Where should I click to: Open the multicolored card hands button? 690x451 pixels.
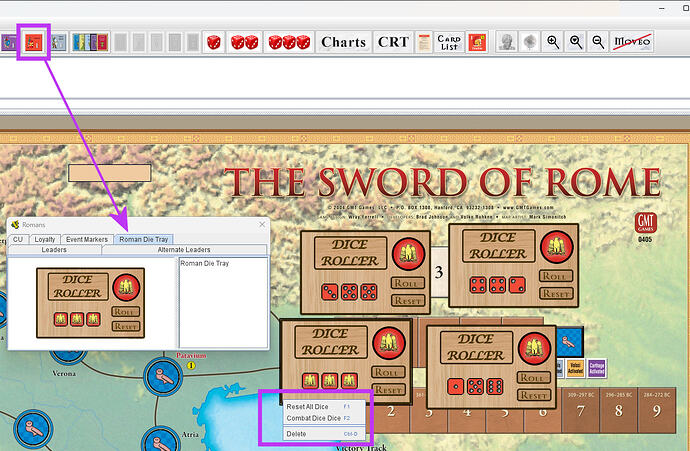coord(90,42)
